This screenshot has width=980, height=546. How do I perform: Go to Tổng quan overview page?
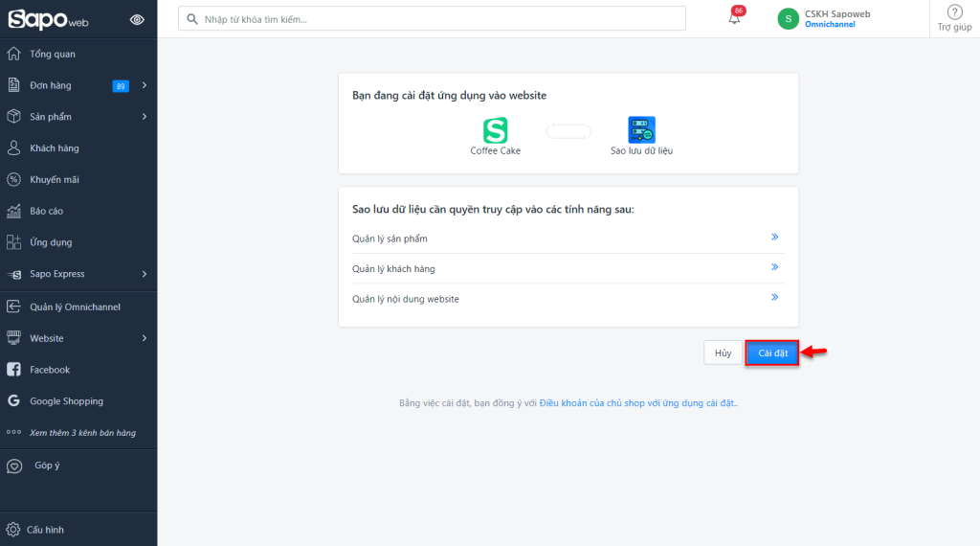tap(52, 55)
